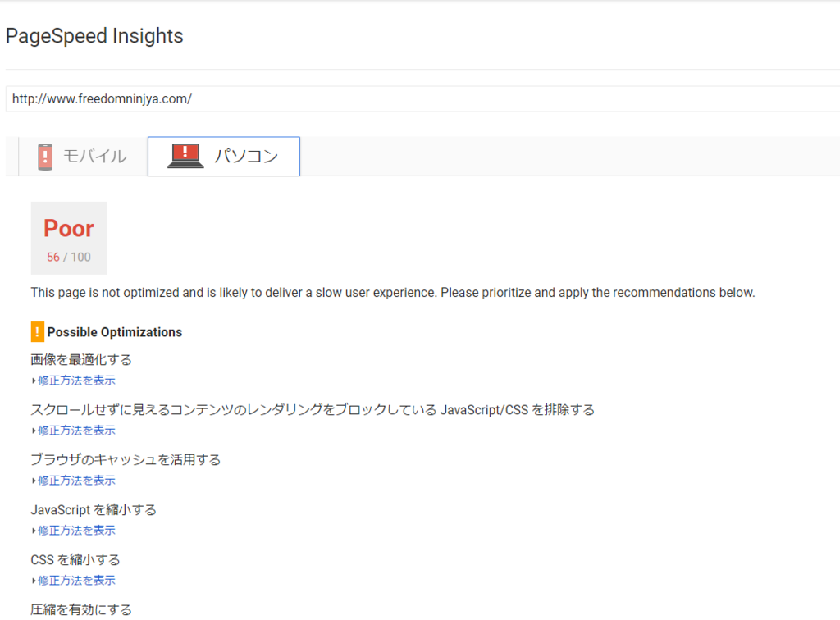This screenshot has height=620, width=840.
Task: Click inside the URL input field
Action: [x=422, y=99]
